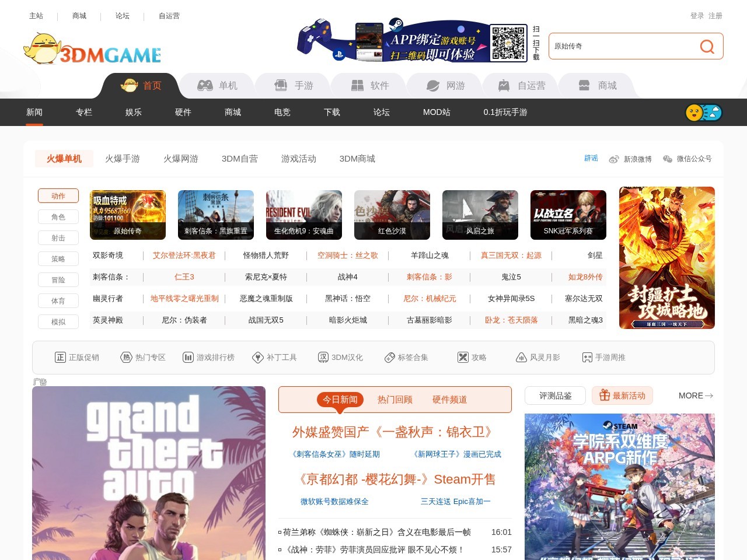Image resolution: width=747 pixels, height=560 pixels.
Task: Open 生化危机9：安魂曲 thumbnail
Action: (x=304, y=215)
